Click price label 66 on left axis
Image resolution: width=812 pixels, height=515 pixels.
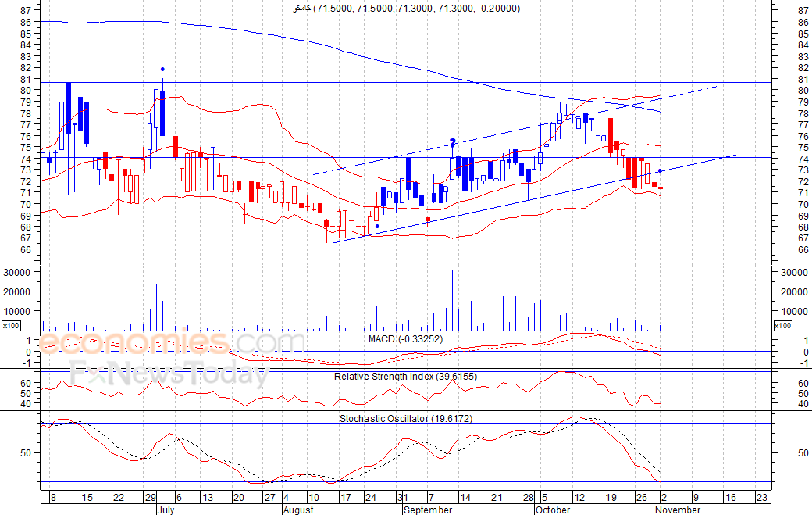click(x=25, y=250)
